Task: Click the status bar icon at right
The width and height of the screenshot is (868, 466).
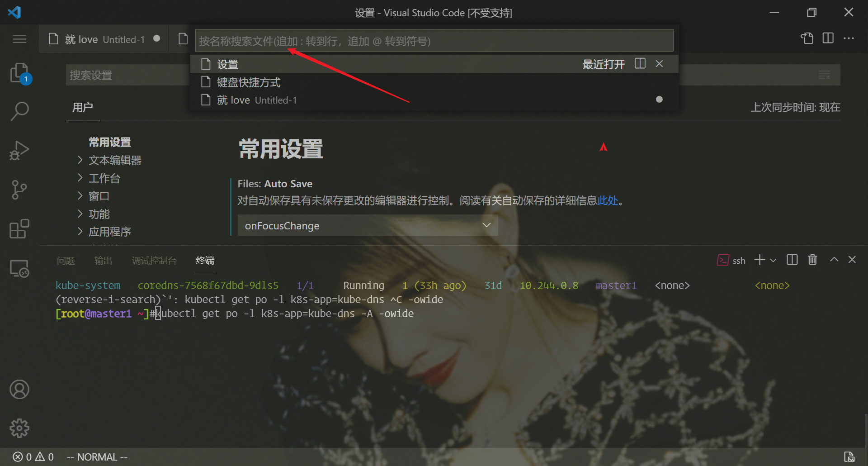Action: [x=849, y=457]
